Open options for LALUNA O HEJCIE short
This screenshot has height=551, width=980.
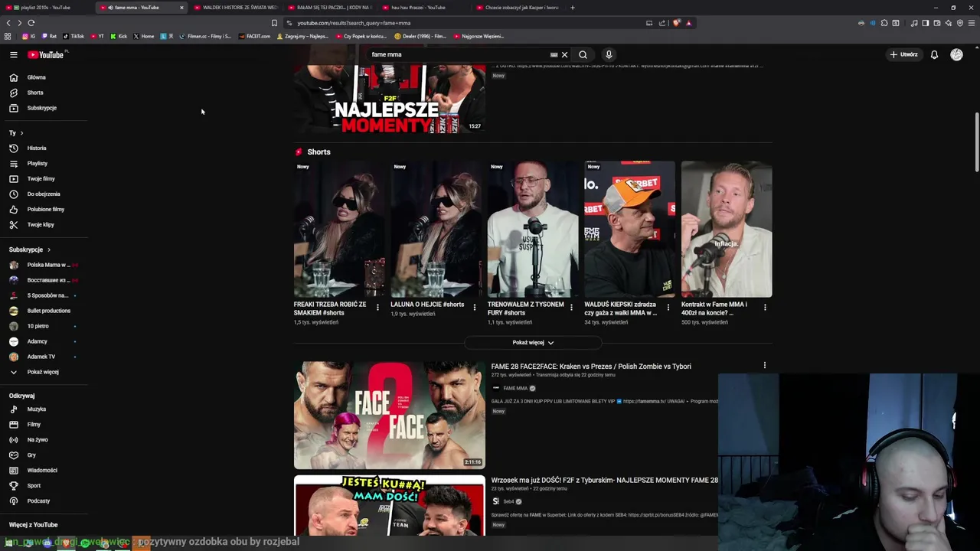tap(474, 308)
